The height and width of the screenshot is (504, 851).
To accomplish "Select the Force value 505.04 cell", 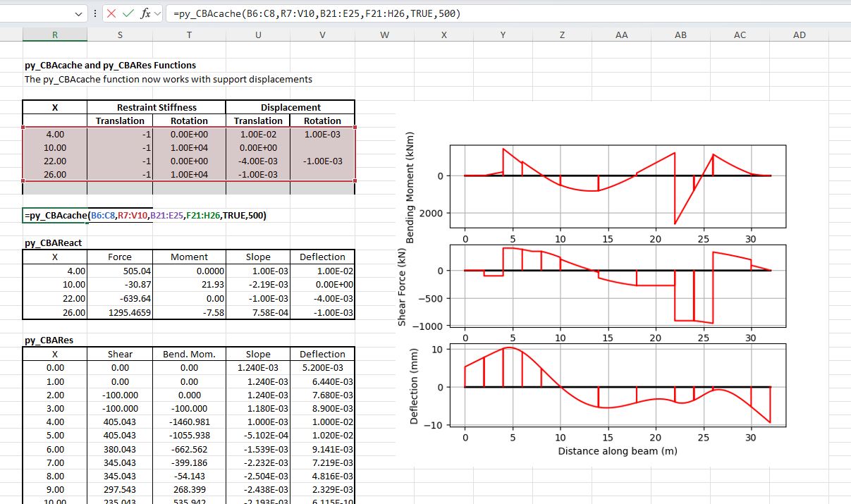I will (x=120, y=271).
